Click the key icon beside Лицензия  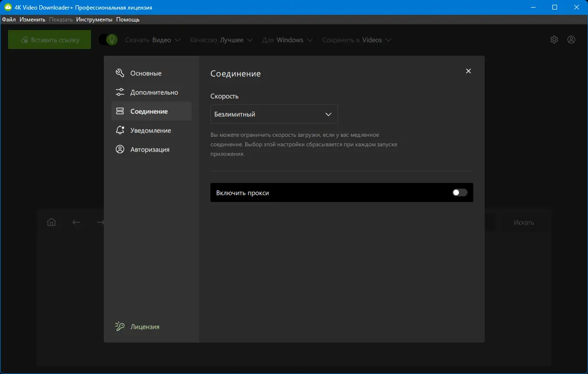click(120, 326)
